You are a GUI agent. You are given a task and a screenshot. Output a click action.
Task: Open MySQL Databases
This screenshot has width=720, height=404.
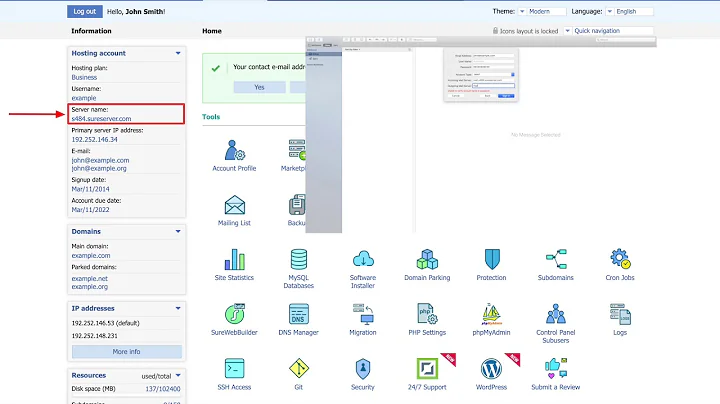(x=298, y=269)
